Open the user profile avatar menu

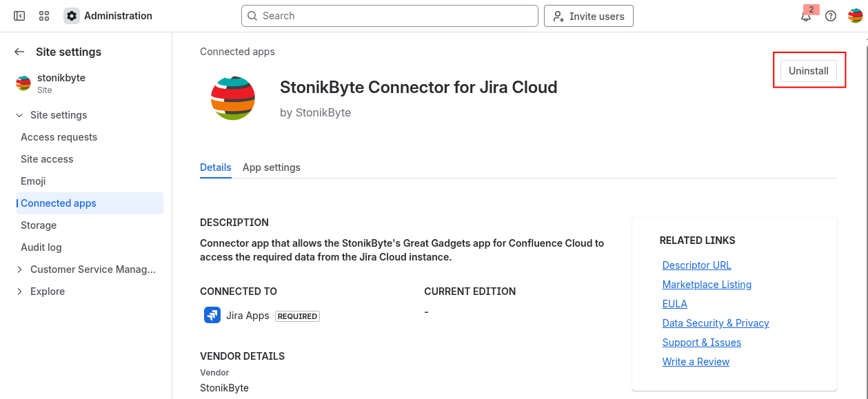855,16
